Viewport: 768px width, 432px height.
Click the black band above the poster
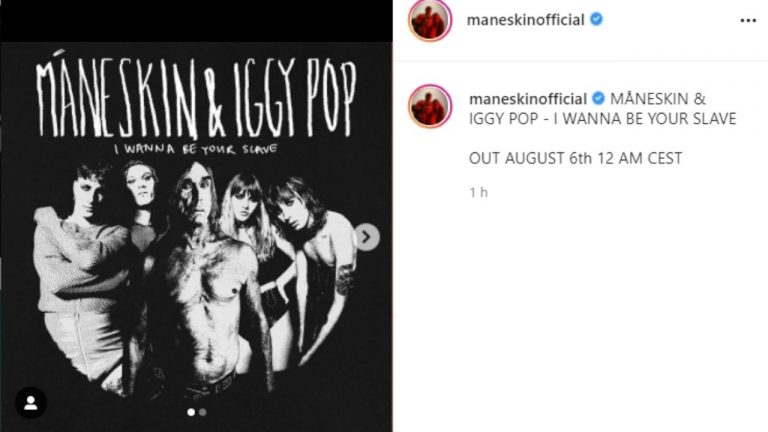pyautogui.click(x=196, y=21)
